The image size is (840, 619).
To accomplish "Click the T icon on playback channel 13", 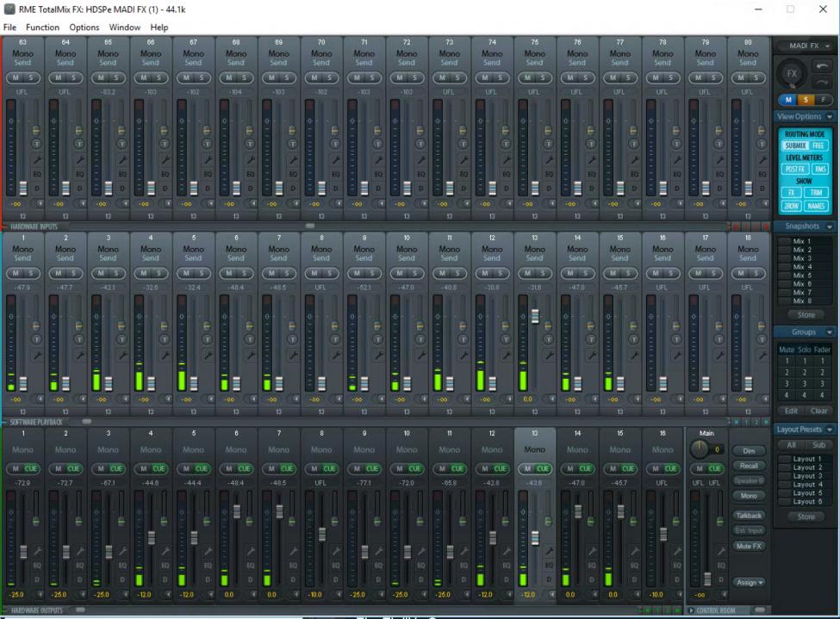I will tap(548, 339).
